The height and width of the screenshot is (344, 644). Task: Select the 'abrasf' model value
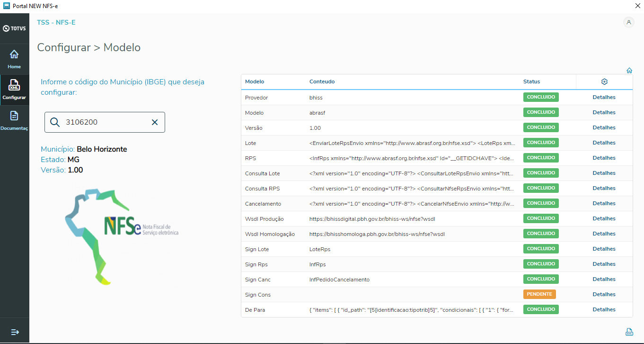[317, 113]
